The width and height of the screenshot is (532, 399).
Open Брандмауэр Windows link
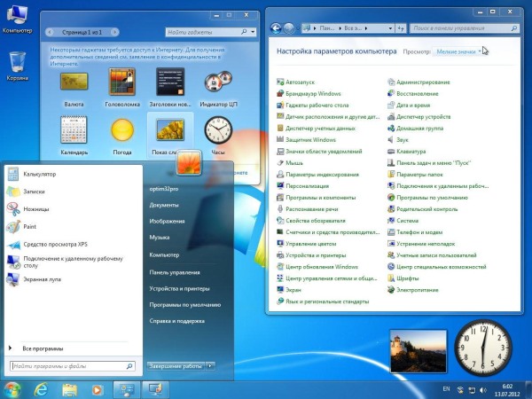pos(313,93)
